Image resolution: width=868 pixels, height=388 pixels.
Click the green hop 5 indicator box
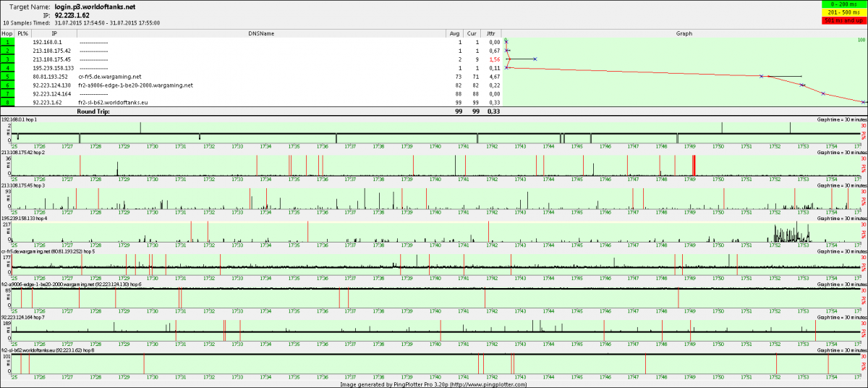click(7, 76)
